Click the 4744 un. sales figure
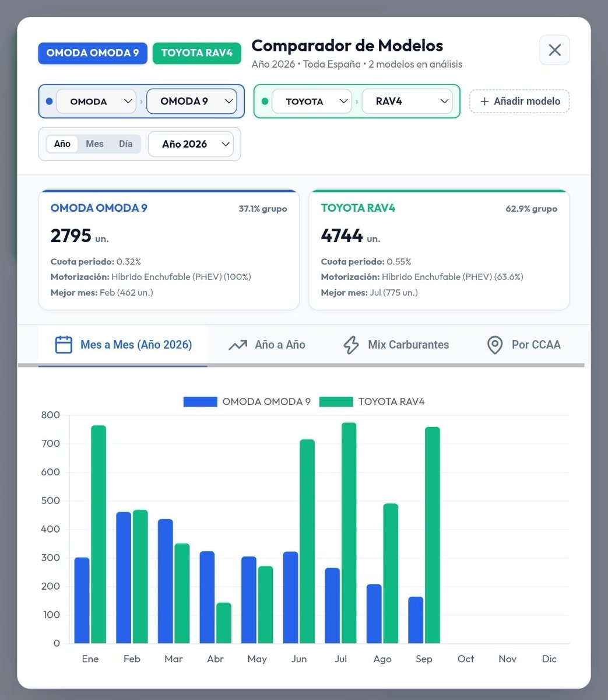The width and height of the screenshot is (608, 700). click(x=350, y=236)
